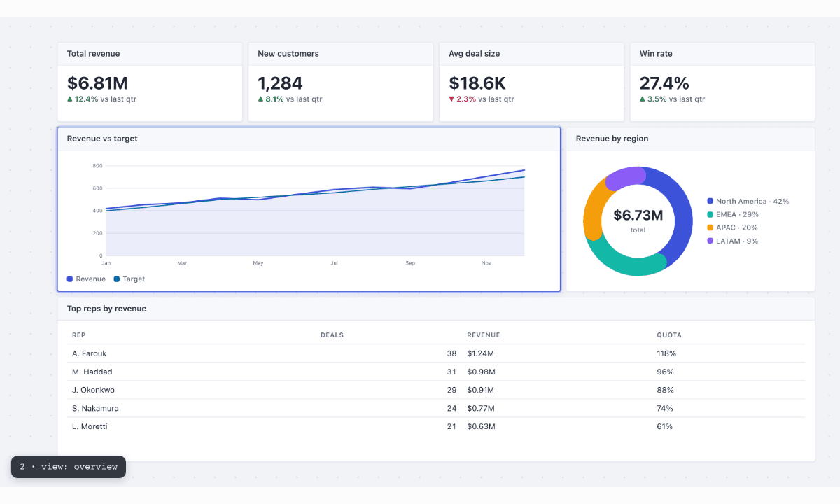Click the $0.77M revenue cell
Viewport: 840px width, 504px height.
(480, 408)
